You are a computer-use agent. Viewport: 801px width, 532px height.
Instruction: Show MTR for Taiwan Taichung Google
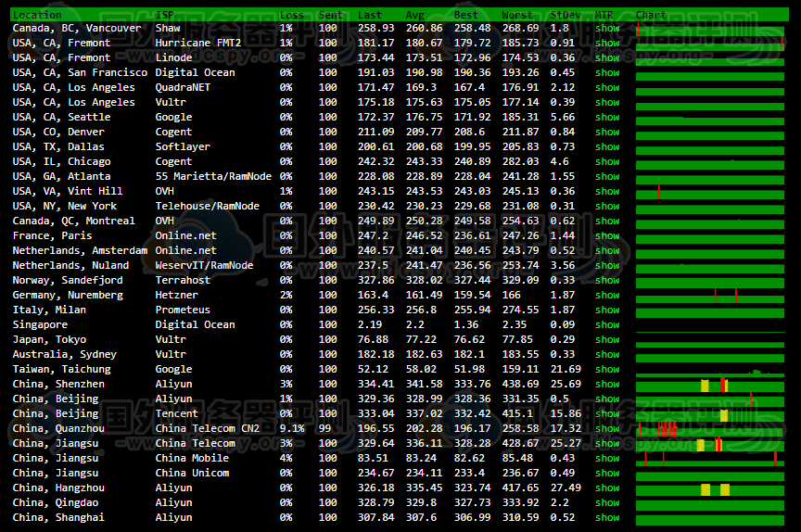tap(607, 369)
